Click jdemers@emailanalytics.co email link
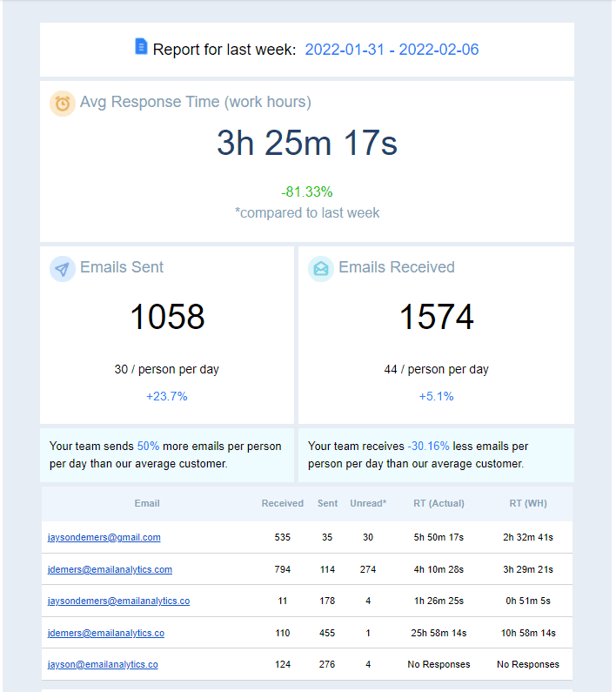This screenshot has width=616, height=692. (106, 633)
